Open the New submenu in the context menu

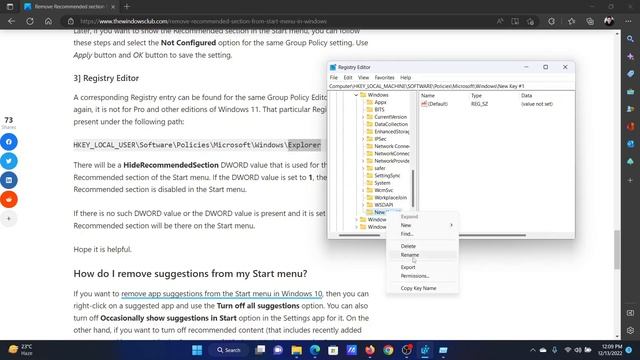tap(423, 225)
